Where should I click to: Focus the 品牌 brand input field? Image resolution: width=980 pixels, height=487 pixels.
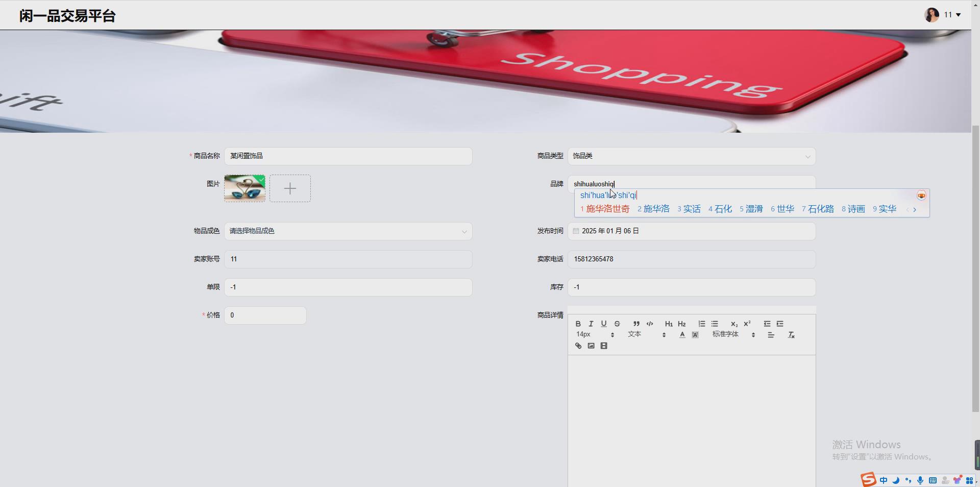coord(692,184)
